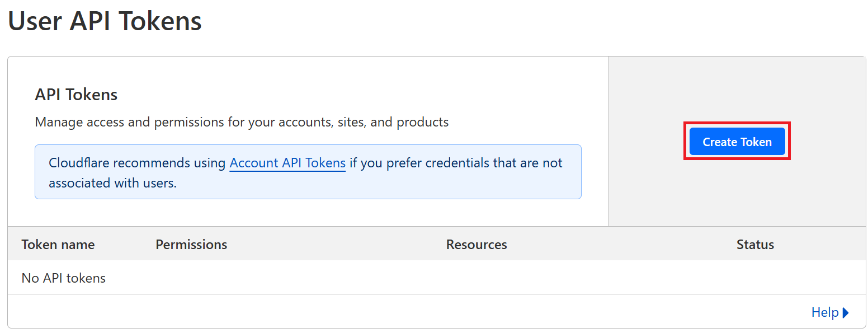Click the Resources column header
Screen dimensions: 868x333
coord(477,245)
